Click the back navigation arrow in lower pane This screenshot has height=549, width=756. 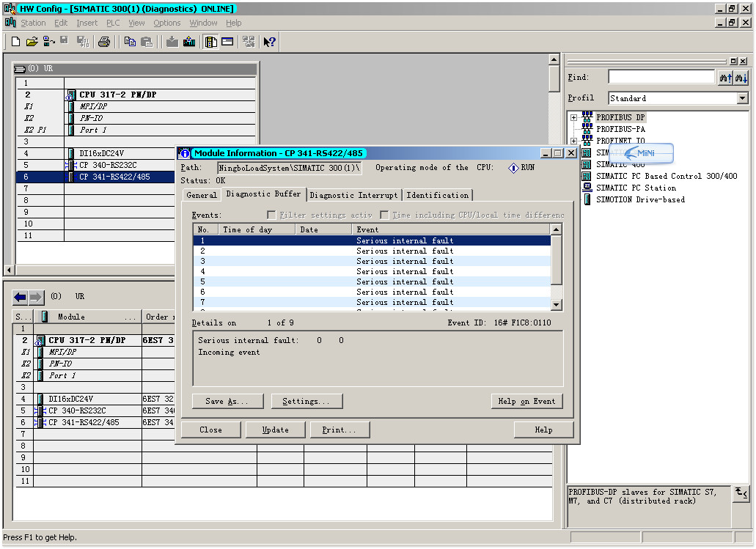(x=21, y=297)
